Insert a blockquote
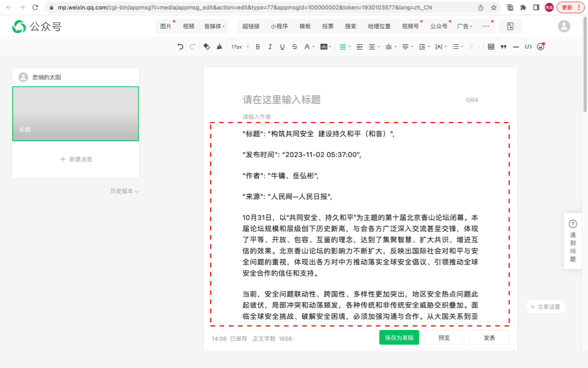 tap(503, 46)
